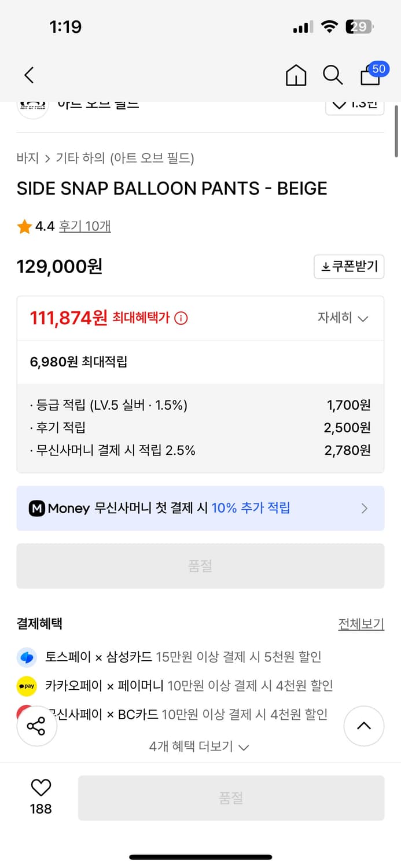Image resolution: width=401 pixels, height=868 pixels.
Task: Toggle the brand heart follow button
Action: tap(354, 106)
